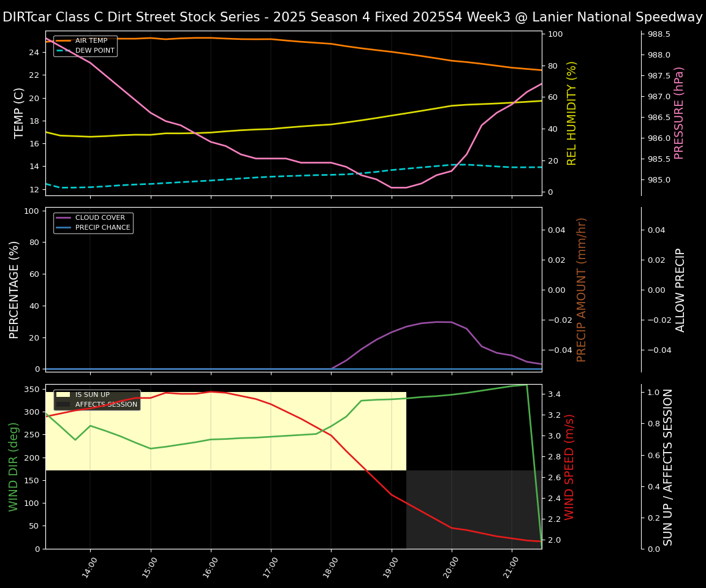The height and width of the screenshot is (588, 706).
Task: Click the PERCENTAGE (%) axis label
Action: coord(15,289)
